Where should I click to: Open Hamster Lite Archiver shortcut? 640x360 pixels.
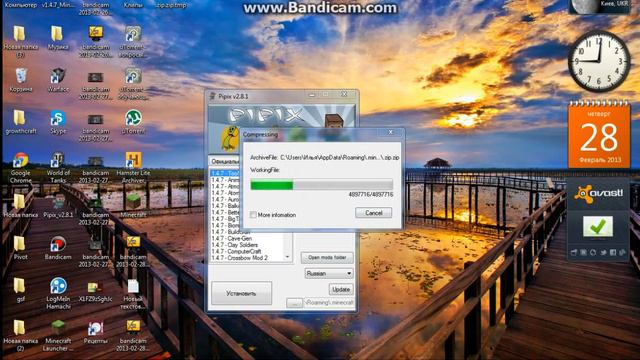pos(133,167)
